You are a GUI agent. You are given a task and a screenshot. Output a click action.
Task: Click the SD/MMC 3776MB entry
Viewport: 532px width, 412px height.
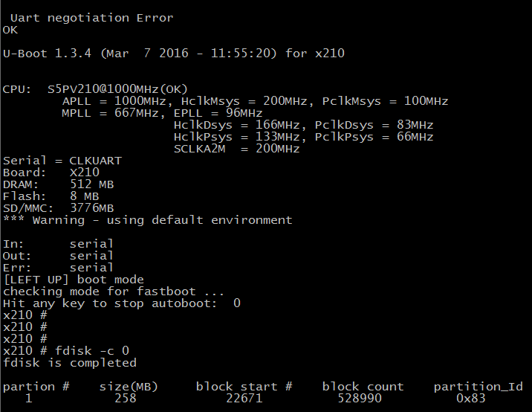pyautogui.click(x=59, y=208)
